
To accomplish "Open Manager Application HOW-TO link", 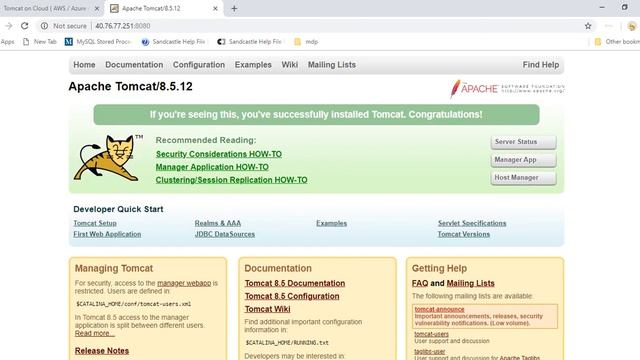I will (212, 167).
